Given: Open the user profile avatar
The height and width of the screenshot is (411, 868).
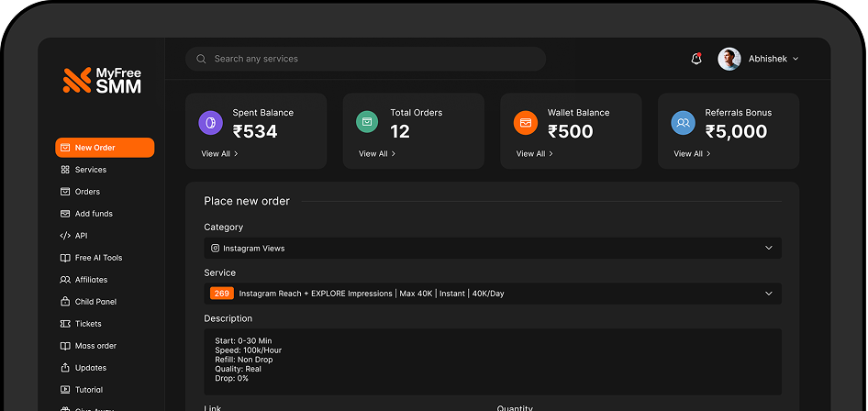Looking at the screenshot, I should pos(729,59).
